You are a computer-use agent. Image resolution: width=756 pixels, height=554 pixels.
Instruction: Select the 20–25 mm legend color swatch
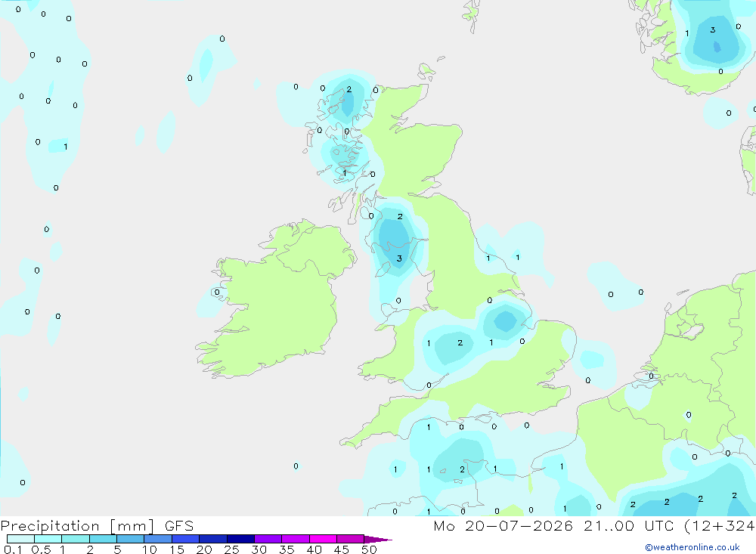(x=213, y=539)
